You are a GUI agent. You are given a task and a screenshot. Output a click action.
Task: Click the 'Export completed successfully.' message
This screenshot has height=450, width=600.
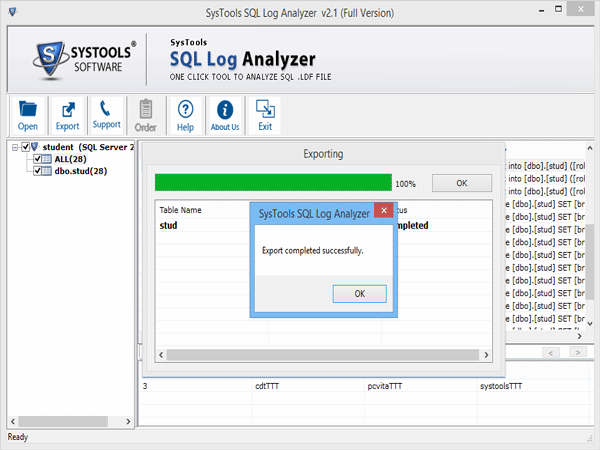coord(313,250)
